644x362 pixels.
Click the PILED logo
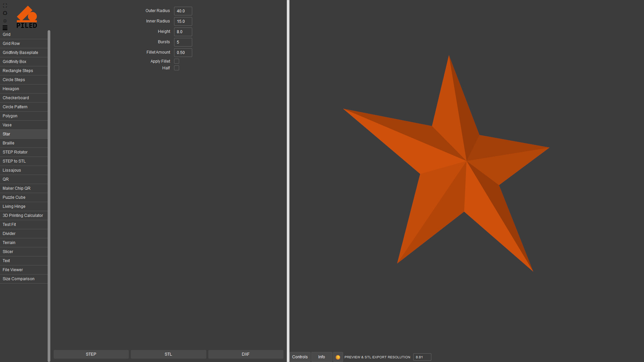pos(27,17)
